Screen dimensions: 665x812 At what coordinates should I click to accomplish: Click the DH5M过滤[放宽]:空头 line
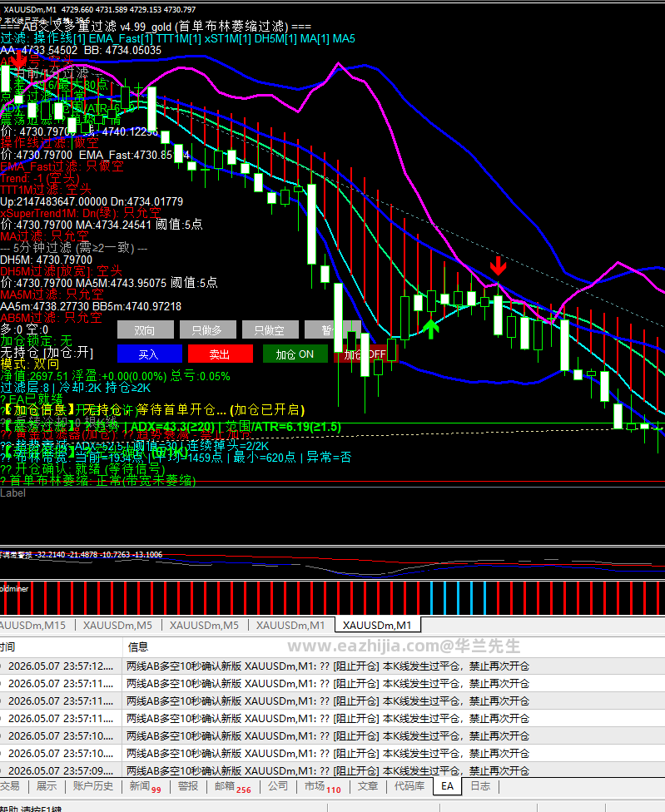(61, 271)
